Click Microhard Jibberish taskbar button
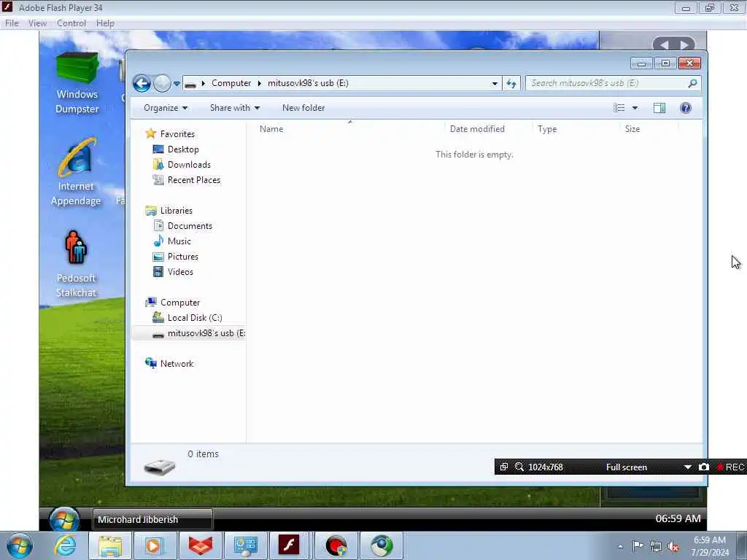The image size is (747, 560). pos(152,519)
